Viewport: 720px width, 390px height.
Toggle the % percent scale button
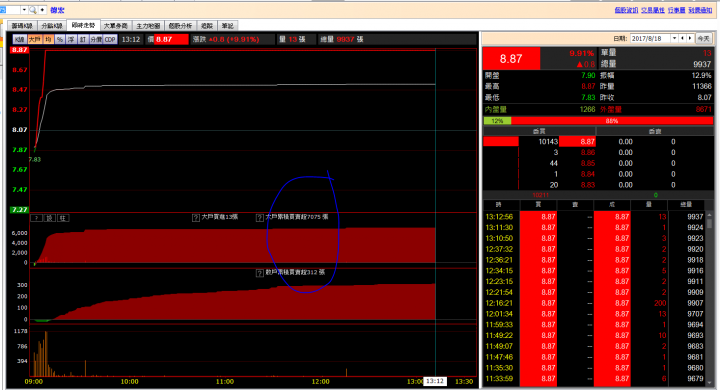pos(60,40)
